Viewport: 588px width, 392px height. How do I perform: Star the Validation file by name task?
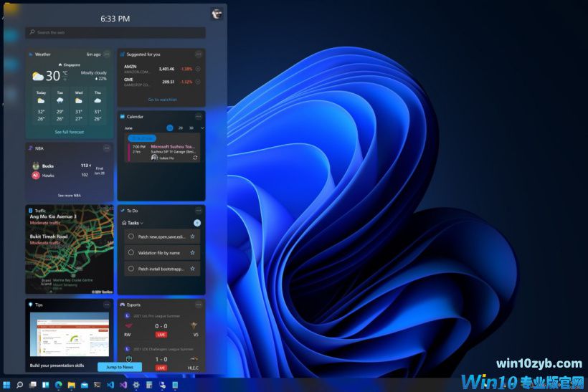[192, 253]
